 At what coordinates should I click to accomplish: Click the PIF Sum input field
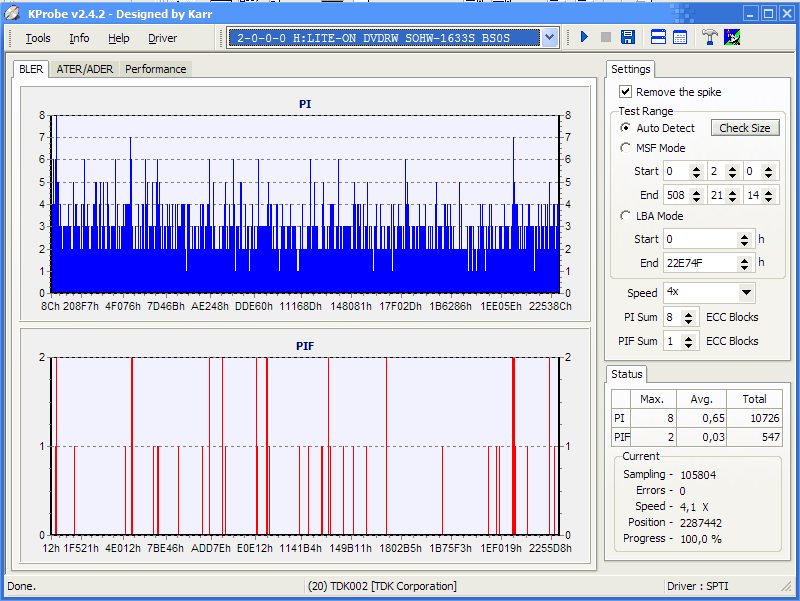coord(673,341)
